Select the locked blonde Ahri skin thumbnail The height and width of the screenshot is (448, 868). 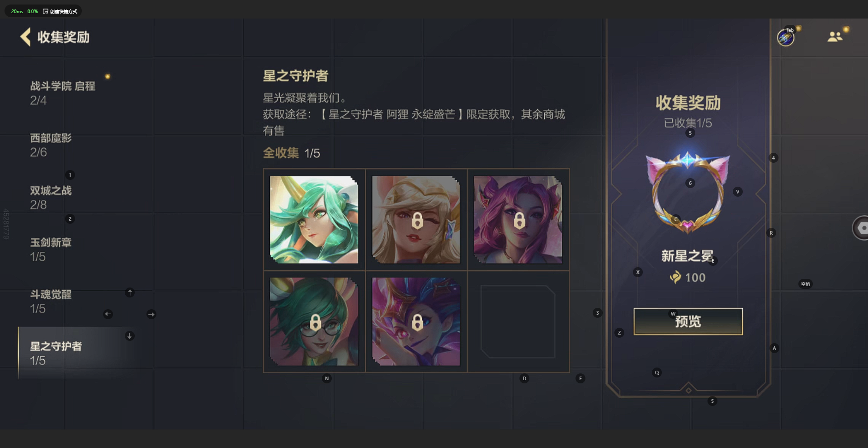[x=416, y=220]
